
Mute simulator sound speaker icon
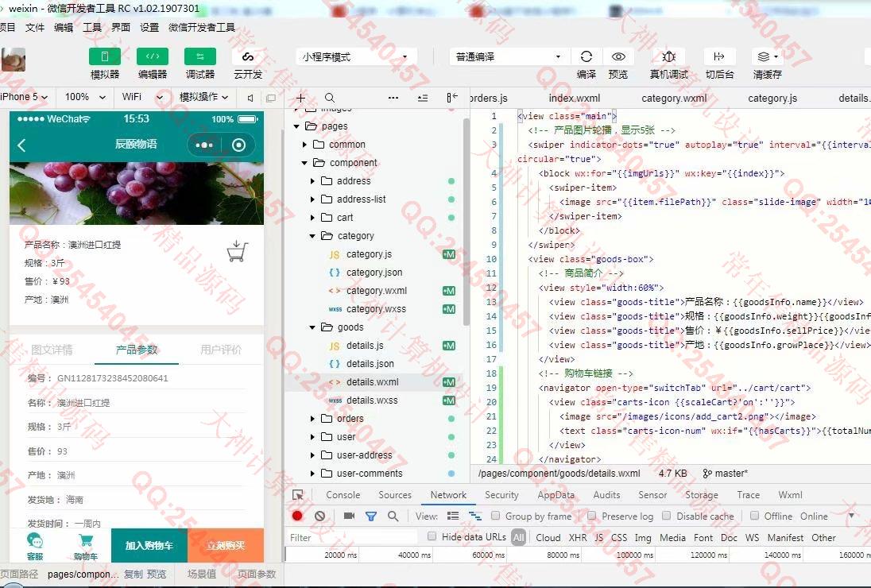click(250, 98)
